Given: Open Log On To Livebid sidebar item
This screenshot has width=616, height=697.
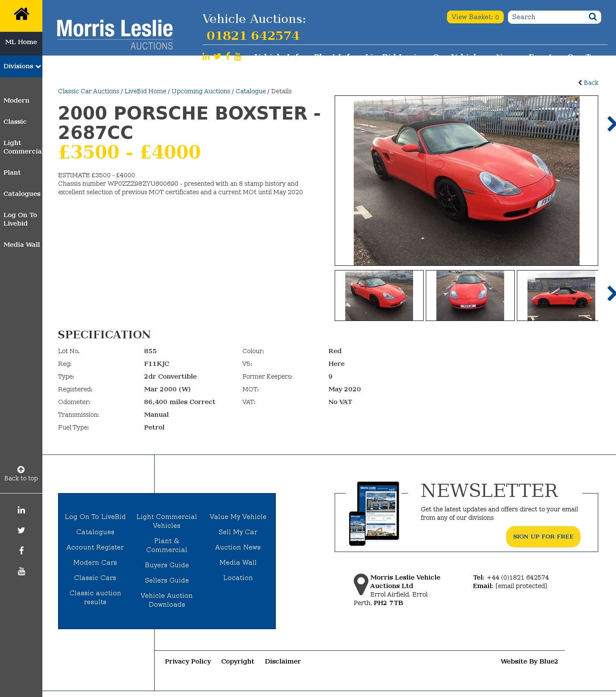Looking at the screenshot, I should (20, 219).
